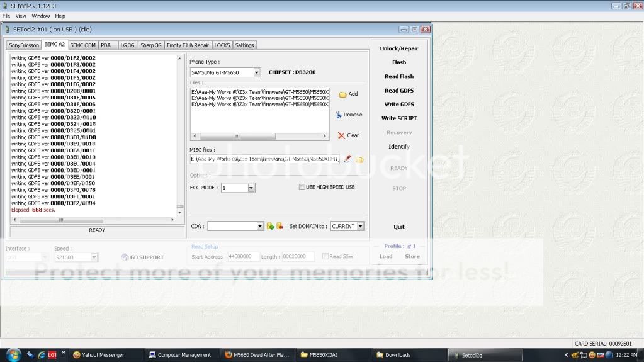Open Yahoo! Messenger taskbar button
Viewport: 644px width, 362px height.
coord(106,355)
